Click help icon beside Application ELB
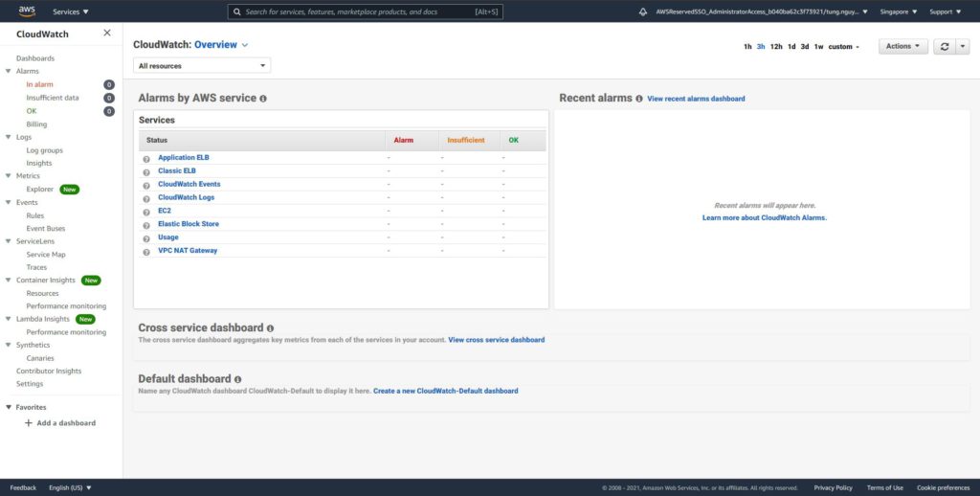 tap(146, 158)
